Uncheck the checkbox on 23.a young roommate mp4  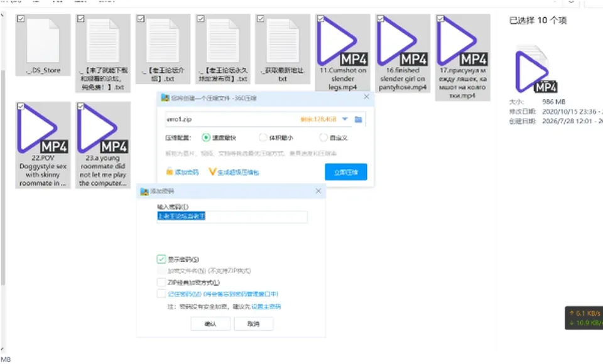tap(81, 105)
